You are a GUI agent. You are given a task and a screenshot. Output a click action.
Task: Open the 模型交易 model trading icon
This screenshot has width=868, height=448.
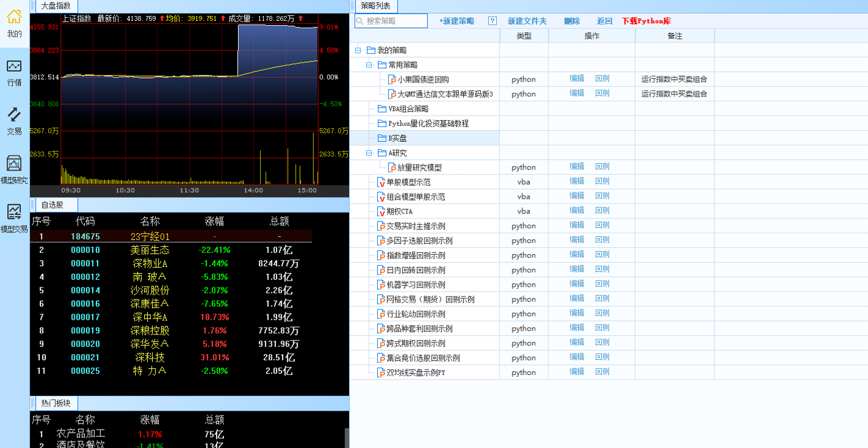[14, 212]
